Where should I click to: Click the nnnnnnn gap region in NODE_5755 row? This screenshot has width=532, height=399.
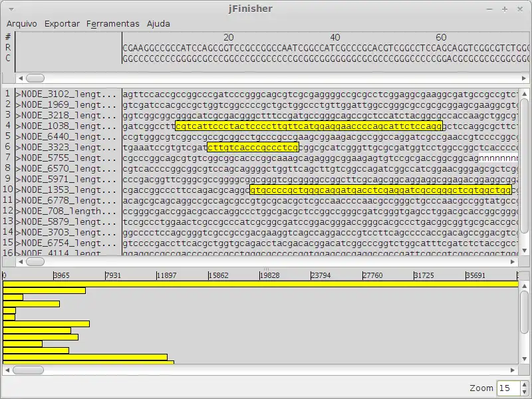[x=498, y=158]
